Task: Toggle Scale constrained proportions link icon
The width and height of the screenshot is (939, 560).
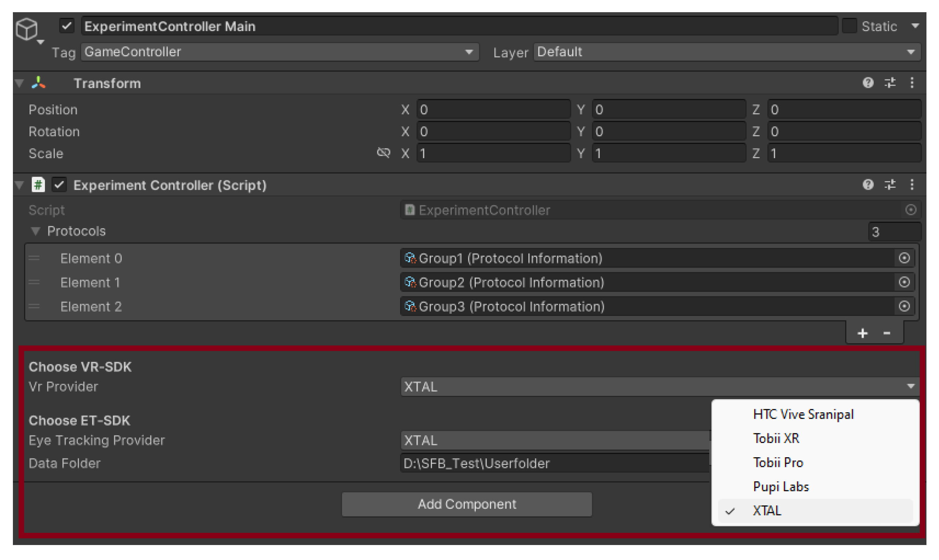Action: (x=383, y=153)
